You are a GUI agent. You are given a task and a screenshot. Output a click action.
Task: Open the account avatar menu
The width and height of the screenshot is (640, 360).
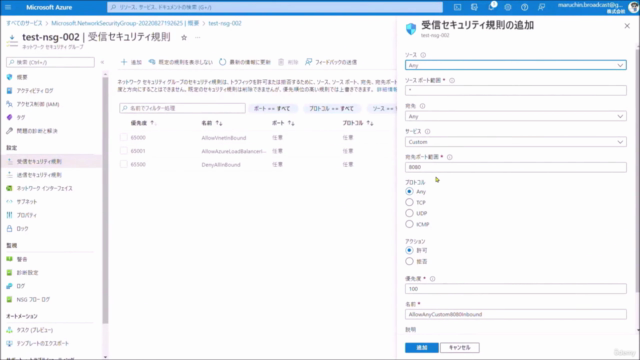pyautogui.click(x=633, y=7)
